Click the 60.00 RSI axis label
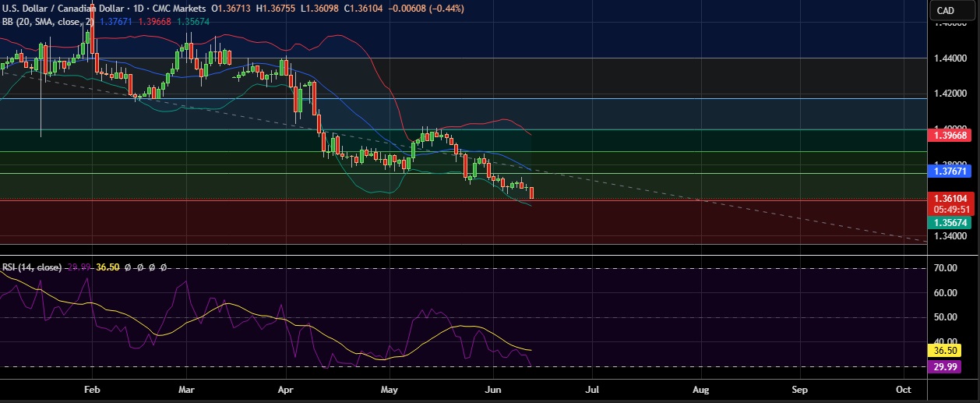980x403 pixels. coord(945,293)
